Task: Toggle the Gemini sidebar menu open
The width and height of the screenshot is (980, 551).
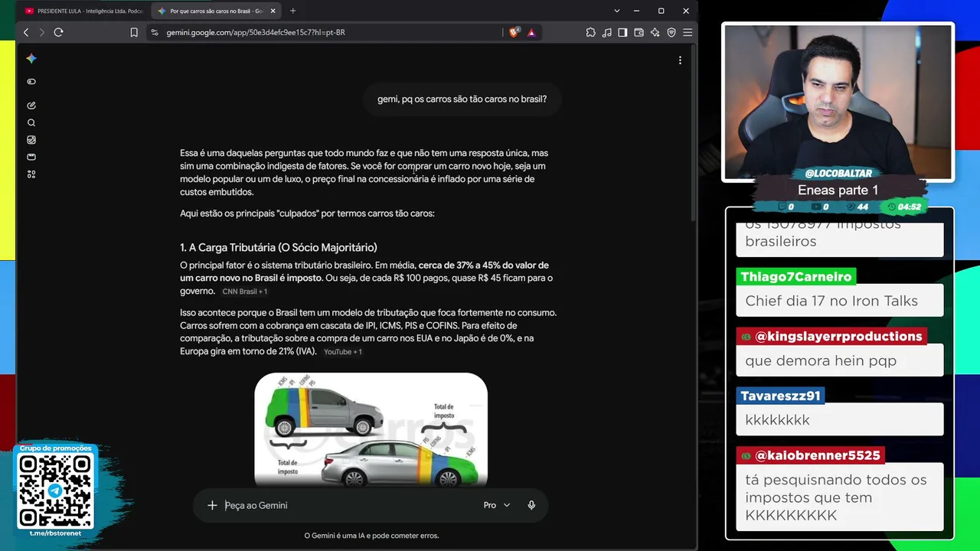Action: point(31,82)
